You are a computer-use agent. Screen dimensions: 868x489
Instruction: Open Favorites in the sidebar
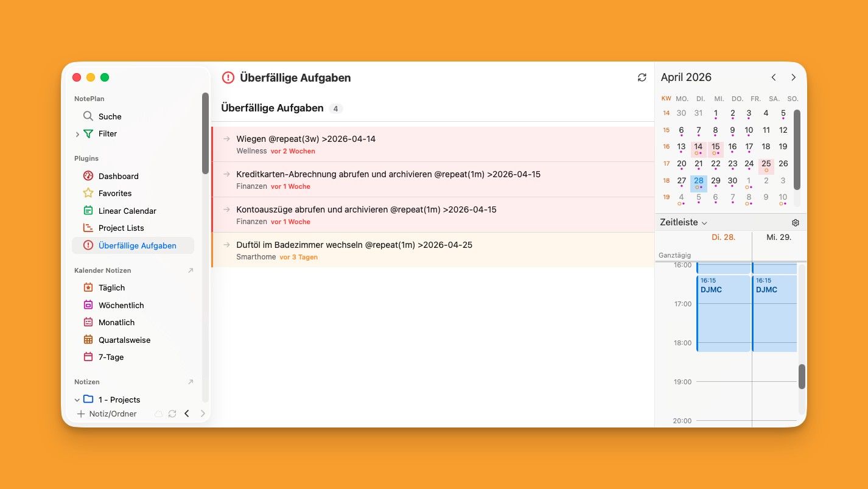[114, 193]
